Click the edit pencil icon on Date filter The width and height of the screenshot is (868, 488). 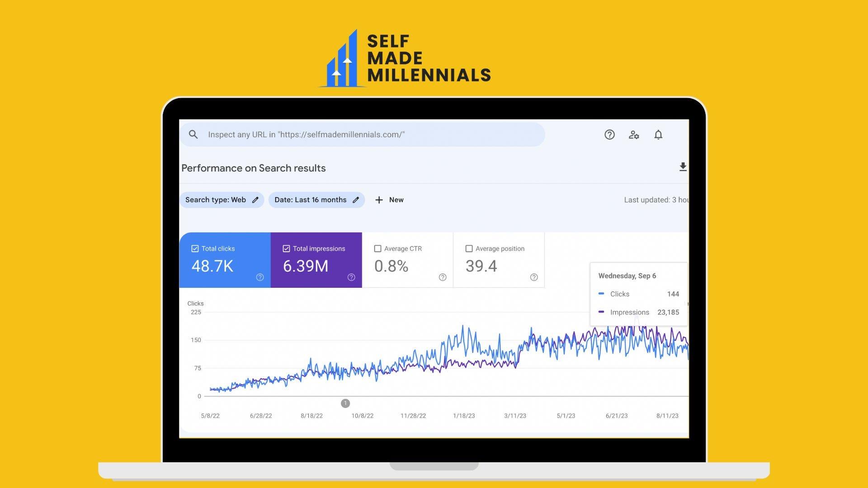pyautogui.click(x=356, y=200)
